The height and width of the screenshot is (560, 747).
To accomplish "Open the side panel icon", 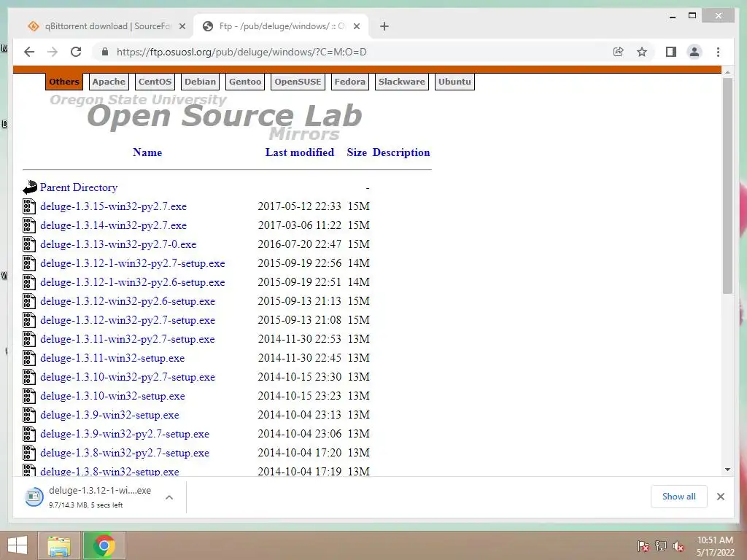I will tap(671, 52).
